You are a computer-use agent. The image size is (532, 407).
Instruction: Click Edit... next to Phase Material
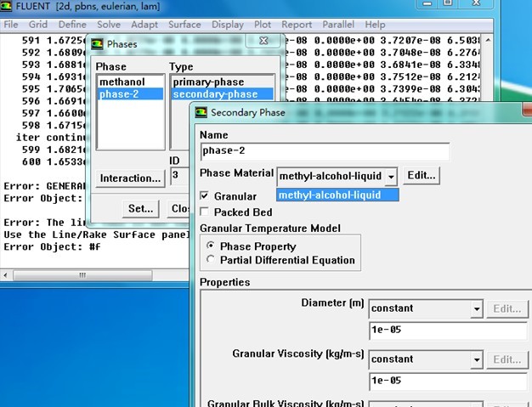[422, 175]
